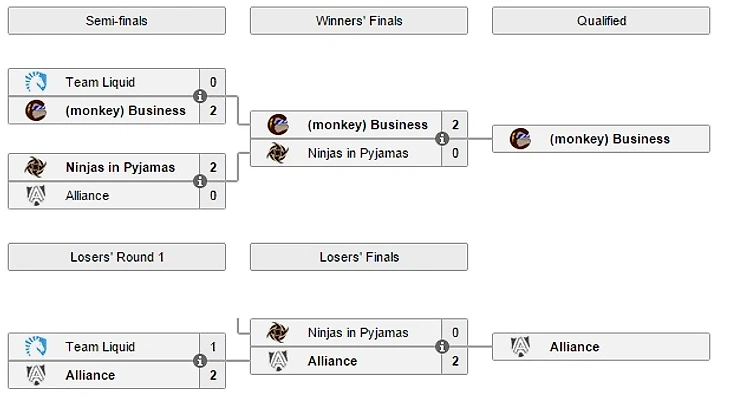This screenshot has height=397, width=730.
Task: Click Alliance's score 2 in Losers' Finals
Action: tap(455, 361)
